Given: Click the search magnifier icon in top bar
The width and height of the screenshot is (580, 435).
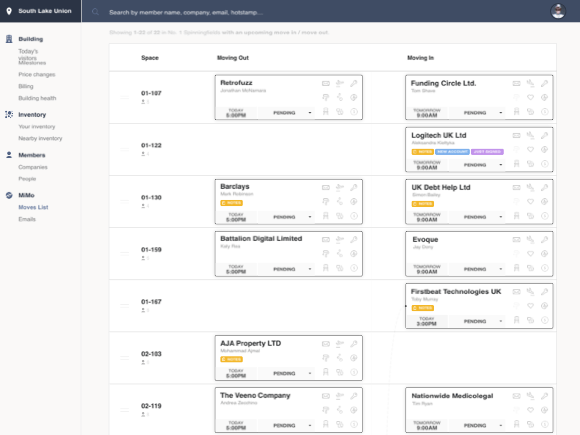Looking at the screenshot, I should pyautogui.click(x=95, y=12).
